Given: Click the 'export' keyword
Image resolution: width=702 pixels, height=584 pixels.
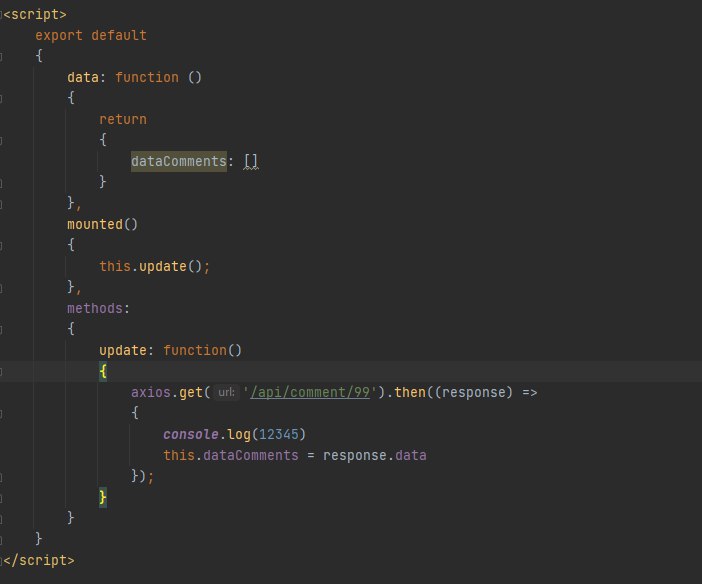Looking at the screenshot, I should tap(59, 35).
